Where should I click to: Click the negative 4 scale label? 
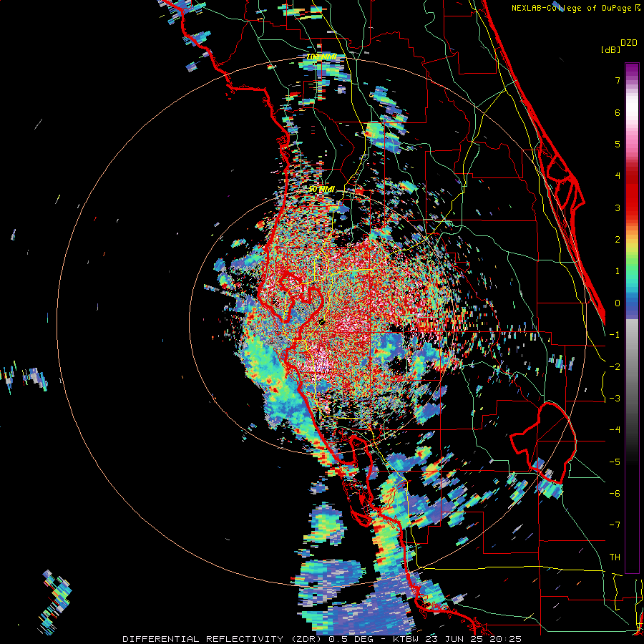(615, 430)
